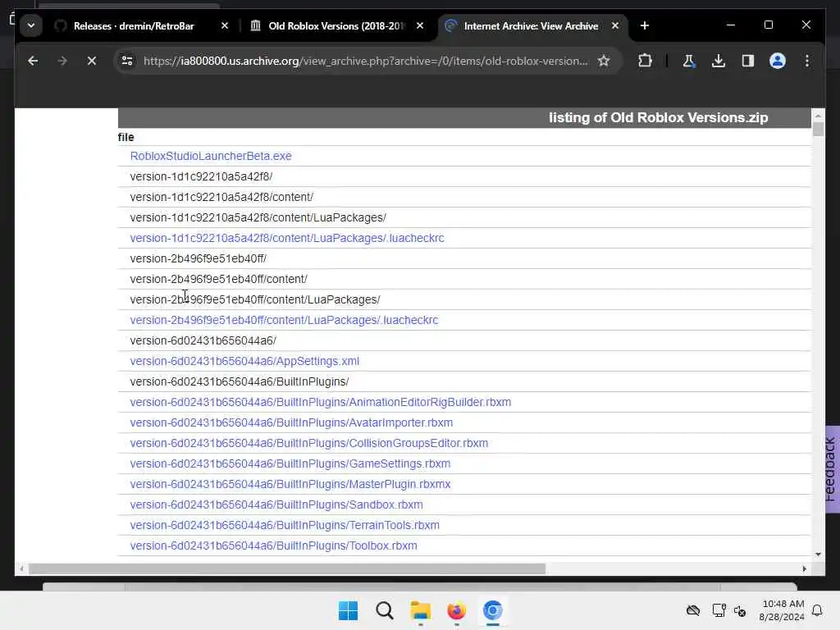The image size is (840, 630).
Task: Open the Extensions puzzle icon
Action: (x=645, y=61)
